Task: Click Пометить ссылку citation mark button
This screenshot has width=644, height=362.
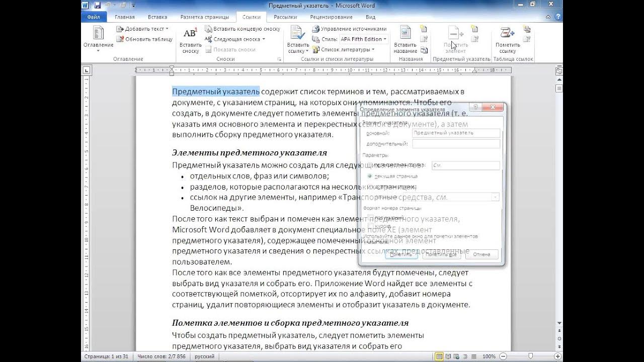Action: [x=508, y=40]
